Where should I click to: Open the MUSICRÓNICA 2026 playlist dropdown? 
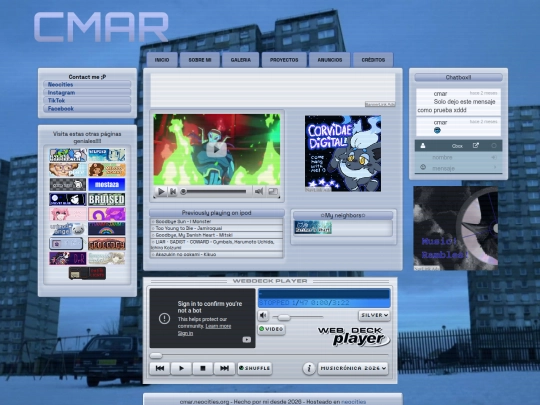pos(353,368)
